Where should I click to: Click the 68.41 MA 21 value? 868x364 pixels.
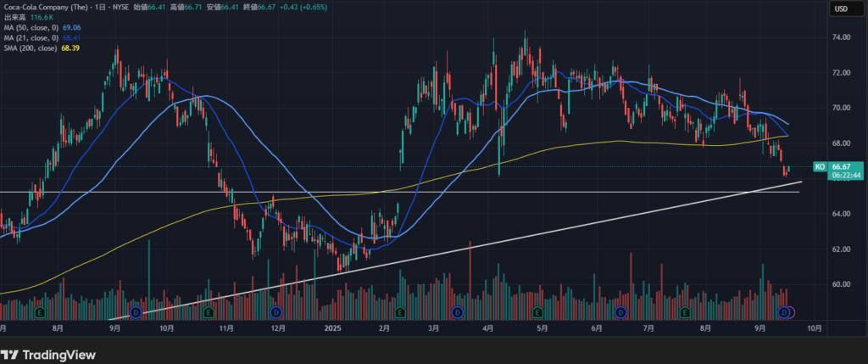[73, 37]
